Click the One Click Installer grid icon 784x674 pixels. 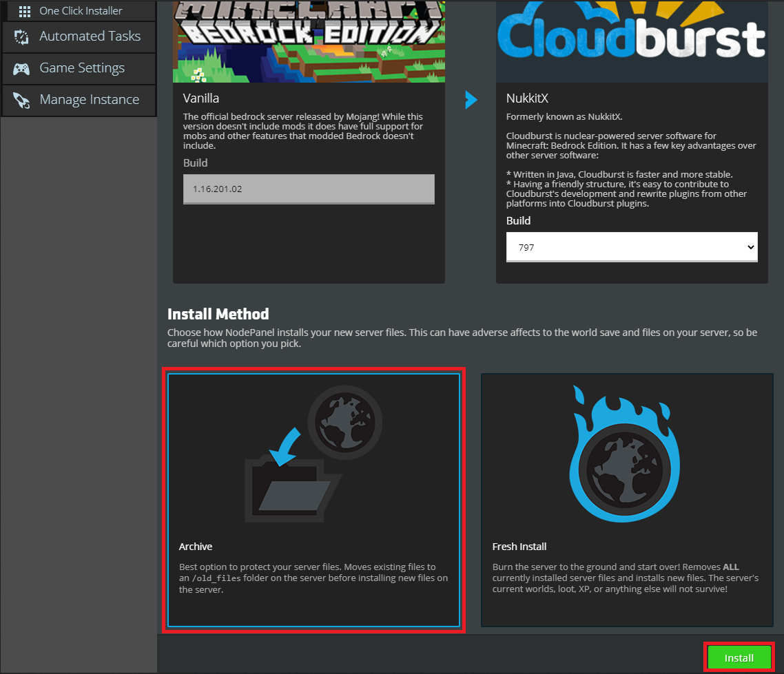(25, 10)
